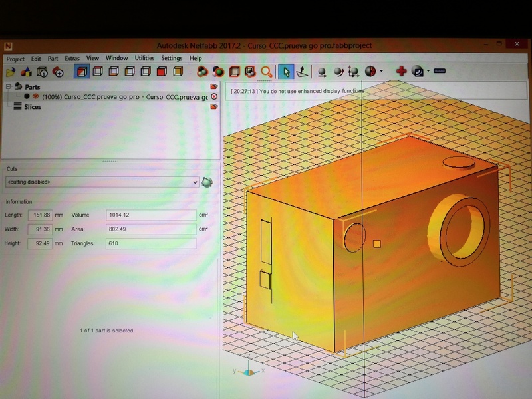Viewport: 532px width, 399px height.
Task: Click the align to platform arrow icon
Action: (302, 72)
